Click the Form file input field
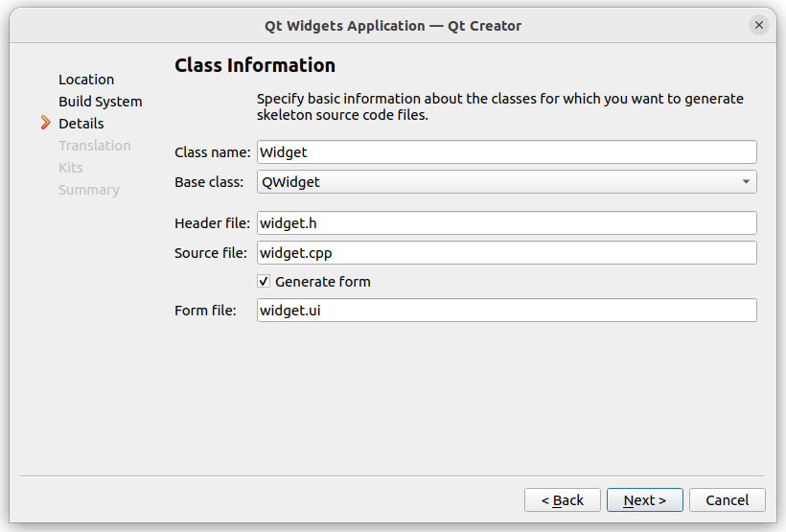786x532 pixels. pyautogui.click(x=507, y=310)
